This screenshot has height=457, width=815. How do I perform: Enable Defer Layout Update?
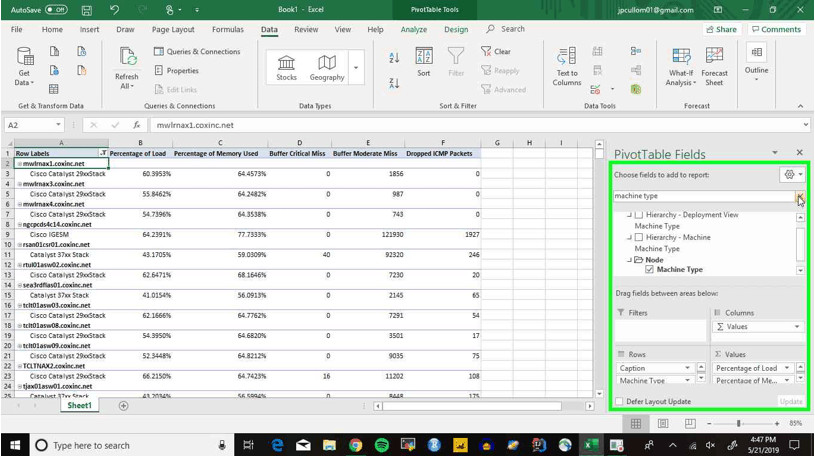tap(619, 401)
